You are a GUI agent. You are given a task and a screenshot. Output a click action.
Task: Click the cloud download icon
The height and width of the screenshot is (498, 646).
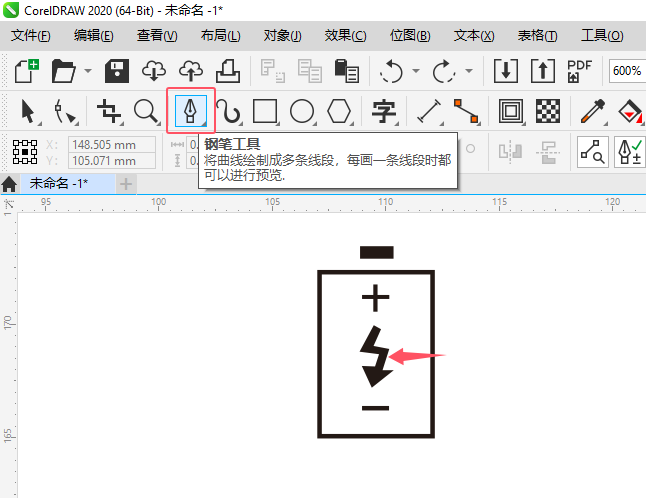[154, 71]
